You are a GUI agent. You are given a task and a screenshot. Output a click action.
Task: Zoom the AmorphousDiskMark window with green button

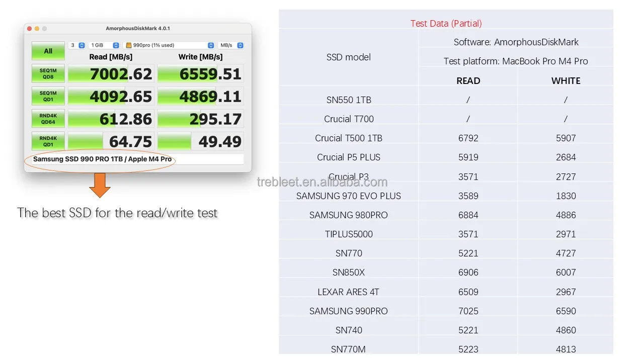coord(45,29)
